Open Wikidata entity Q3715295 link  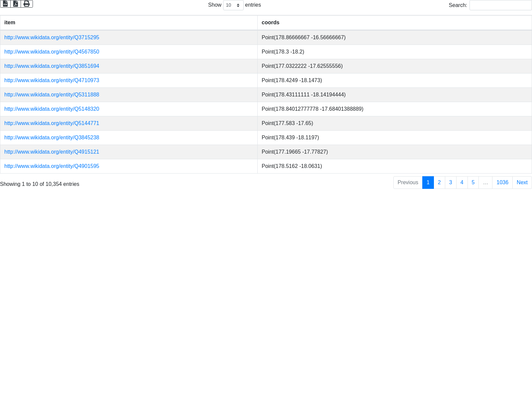point(52,38)
